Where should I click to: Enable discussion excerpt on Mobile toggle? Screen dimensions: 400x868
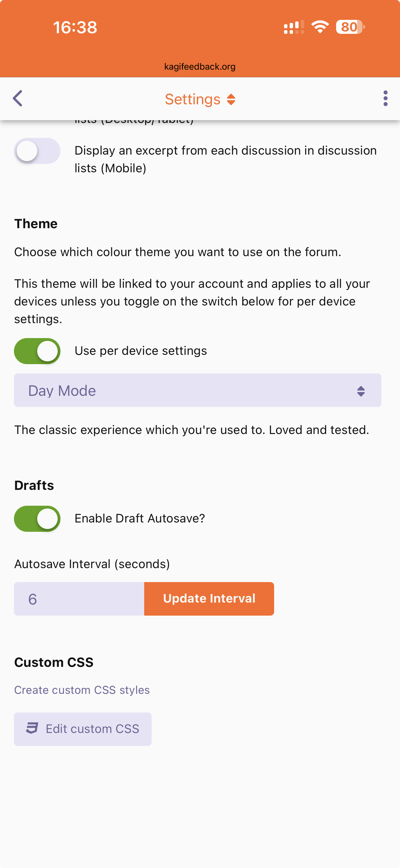(37, 151)
